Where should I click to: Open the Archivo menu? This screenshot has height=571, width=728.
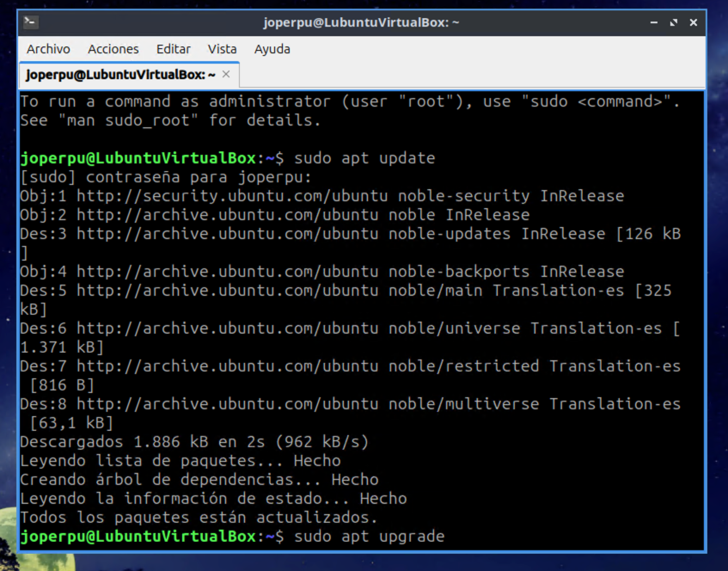[48, 49]
